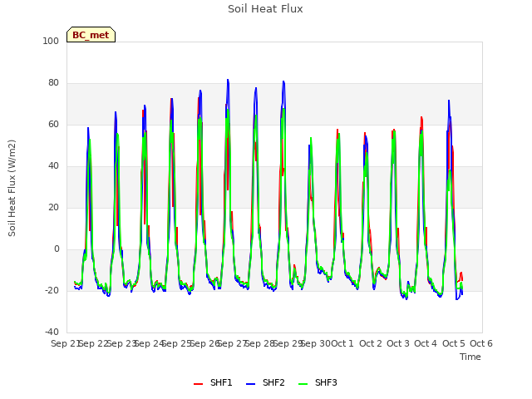Click the blue SHF2 legend color marker
The image size is (532, 399).
250,384
